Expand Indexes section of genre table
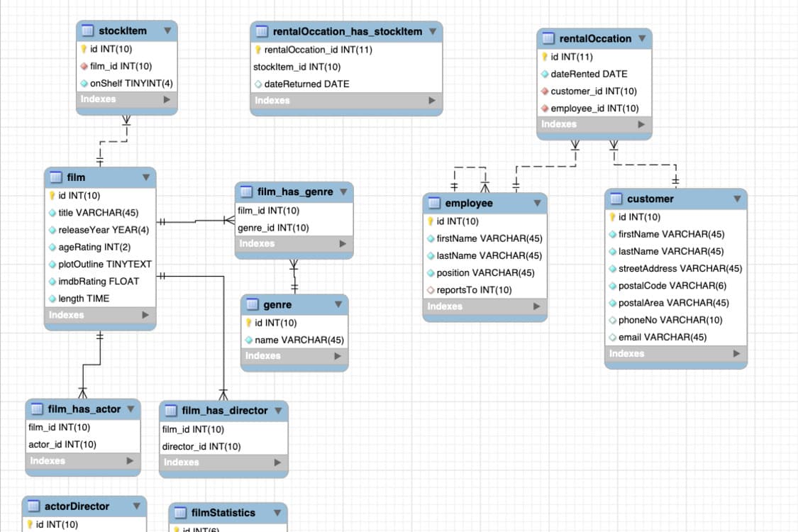798x532 pixels. [x=338, y=356]
